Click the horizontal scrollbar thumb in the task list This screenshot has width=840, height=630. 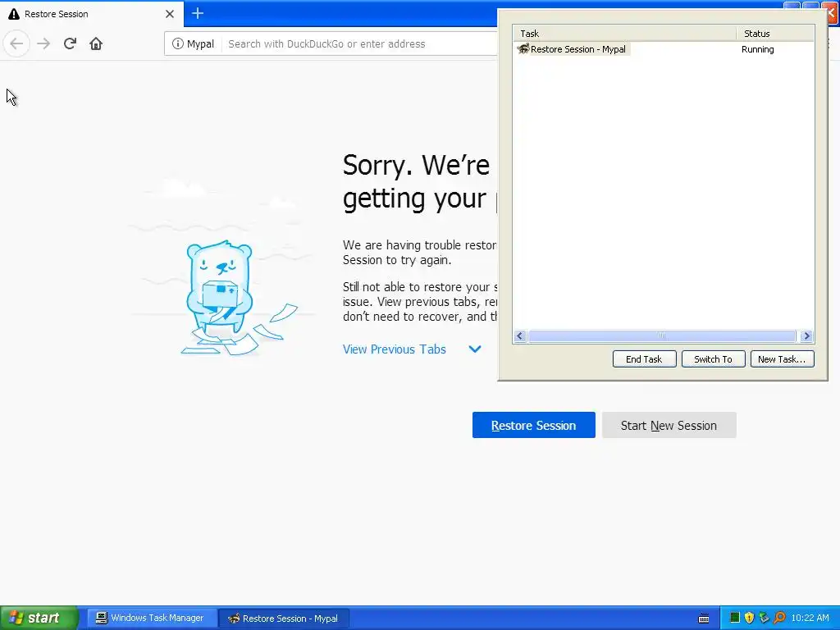pos(662,336)
